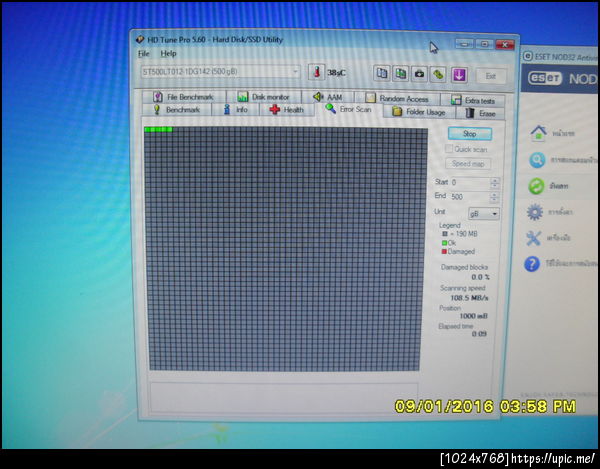Open the options tool icon in toolbar
This screenshot has height=469, width=600.
pyautogui.click(x=438, y=74)
